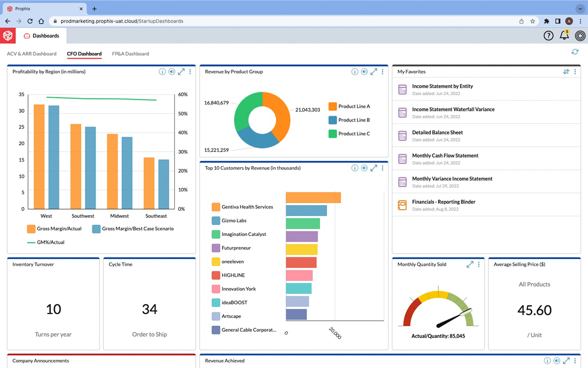Open Profitability by Region three-dot menu

[x=190, y=72]
